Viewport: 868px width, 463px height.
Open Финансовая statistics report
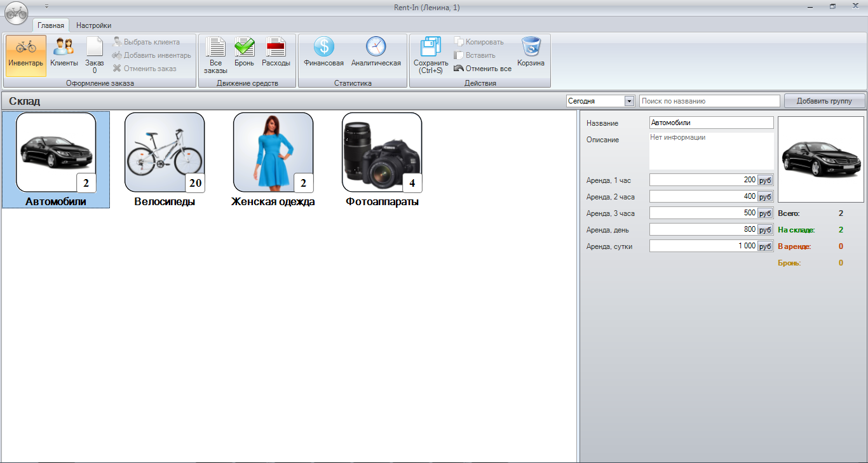pos(323,55)
